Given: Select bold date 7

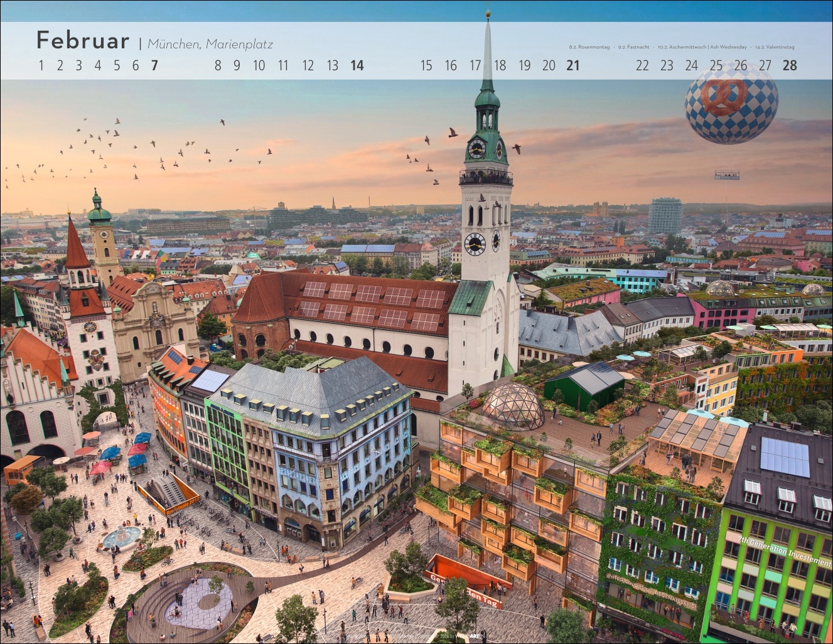Looking at the screenshot, I should [x=154, y=65].
